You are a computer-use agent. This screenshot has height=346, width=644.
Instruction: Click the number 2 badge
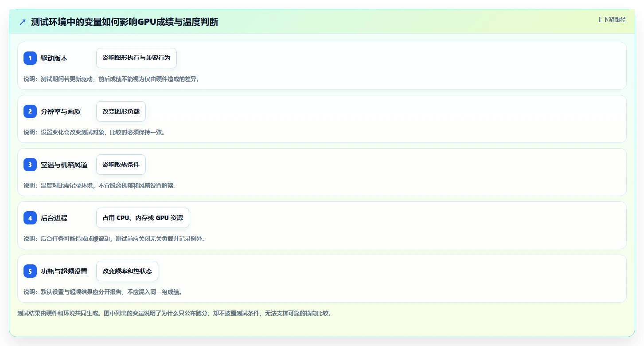(30, 111)
